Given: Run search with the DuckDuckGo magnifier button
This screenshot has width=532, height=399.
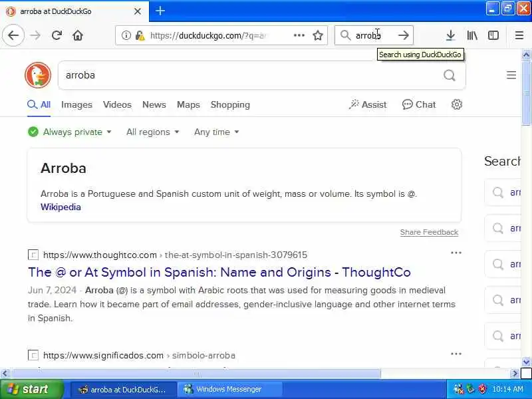Looking at the screenshot, I should click(450, 75).
